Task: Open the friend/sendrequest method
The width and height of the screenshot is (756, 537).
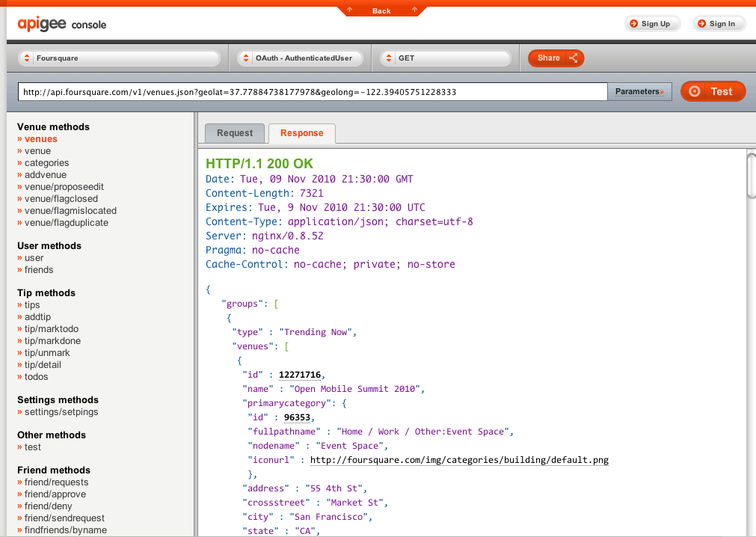Action: pos(64,518)
